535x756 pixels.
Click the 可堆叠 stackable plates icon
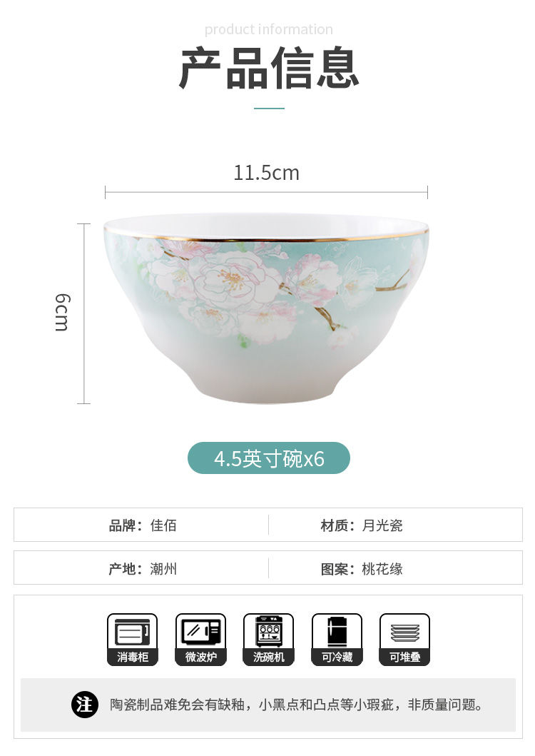click(405, 640)
